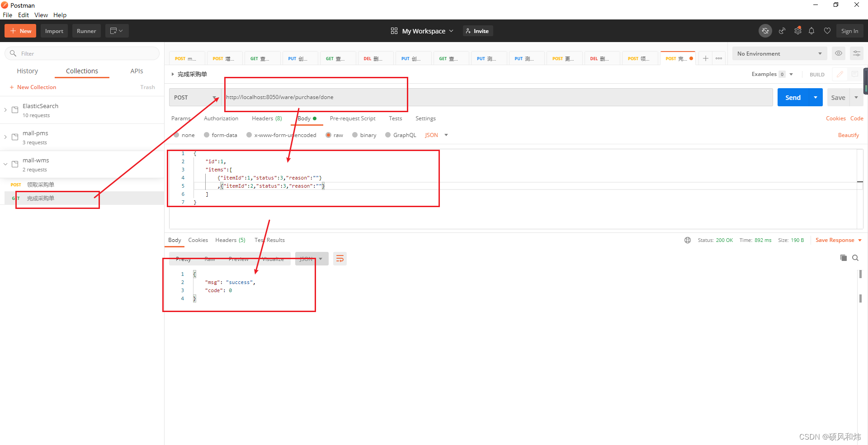
Task: Click the heart icon in header
Action: tap(827, 31)
